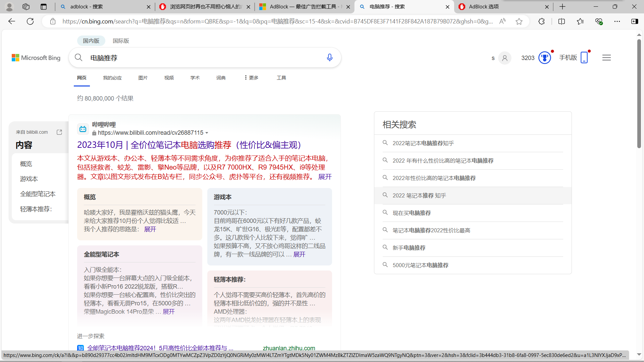The image size is (644, 362).
Task: Open related search 笔记本电脑推荐2022性价比最高
Action: pyautogui.click(x=431, y=230)
